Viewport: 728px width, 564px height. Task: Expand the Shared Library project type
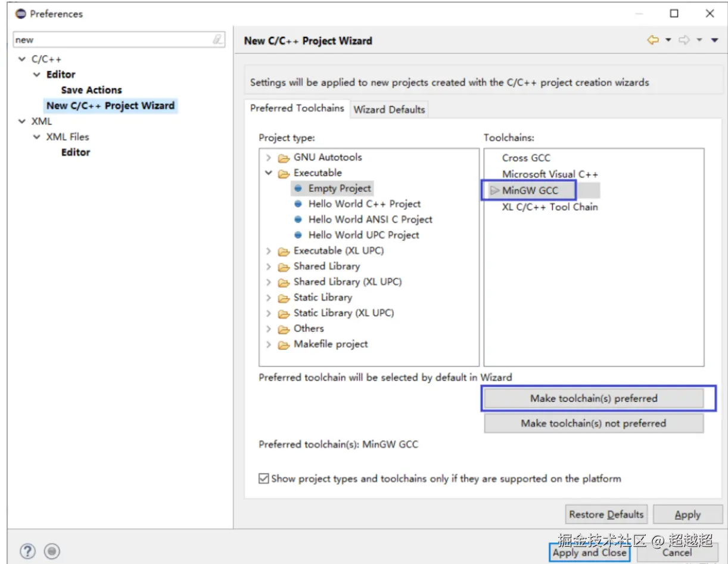point(269,266)
